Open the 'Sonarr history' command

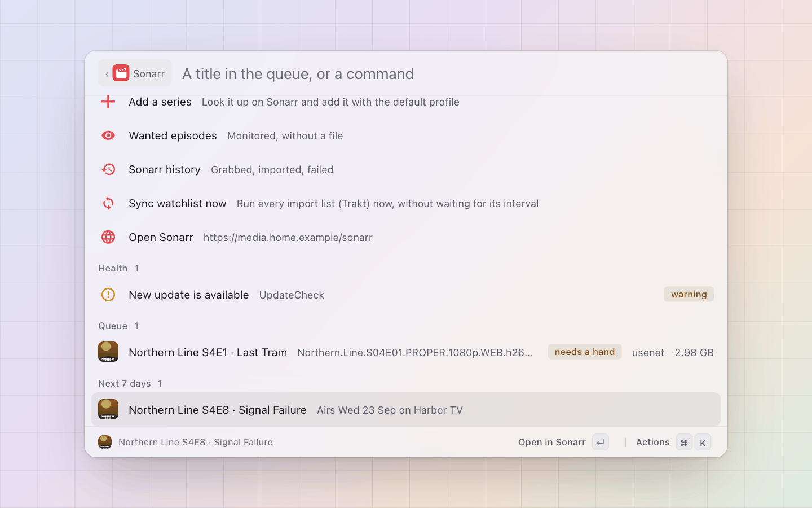(406, 169)
